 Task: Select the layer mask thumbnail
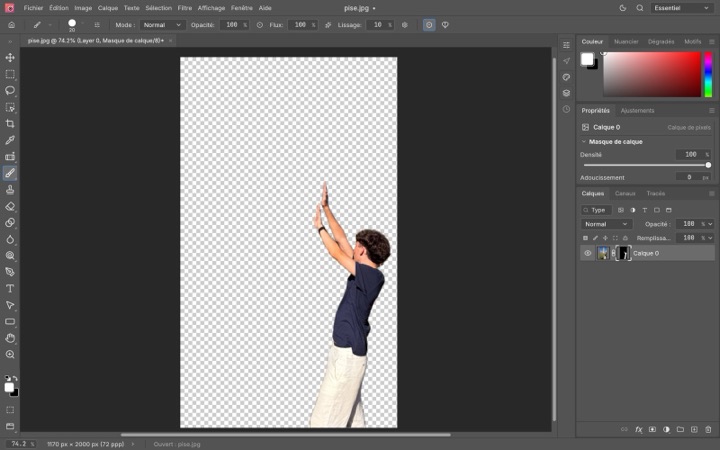(623, 253)
